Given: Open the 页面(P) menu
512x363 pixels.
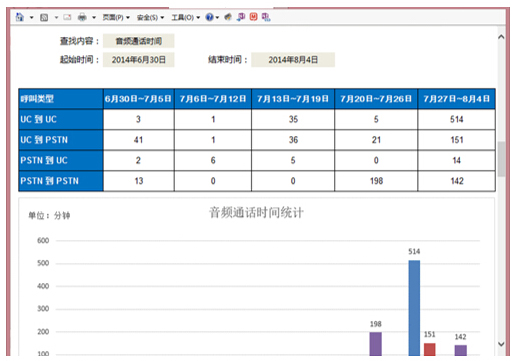Looking at the screenshot, I should pyautogui.click(x=116, y=17).
